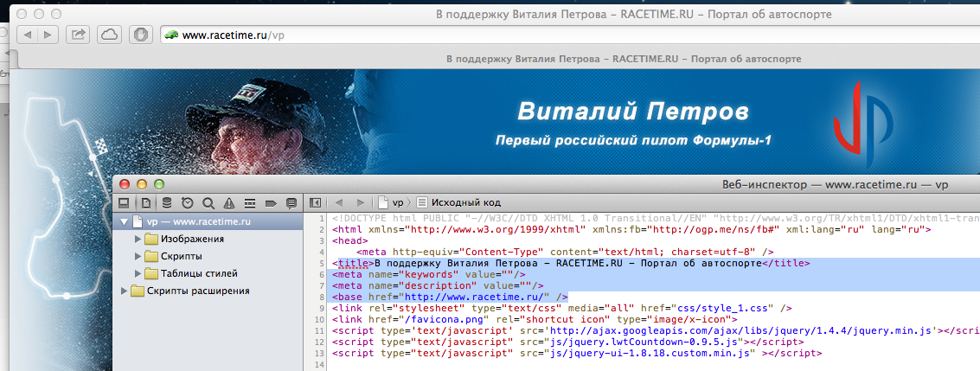Click the driver photo in page banner
The height and width of the screenshot is (371, 980).
(258, 125)
